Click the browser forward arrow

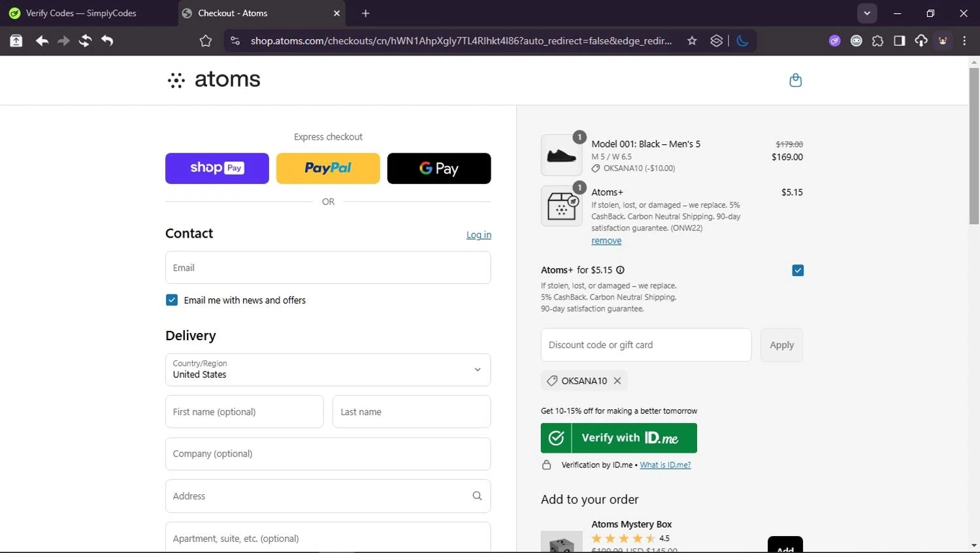tap(63, 40)
